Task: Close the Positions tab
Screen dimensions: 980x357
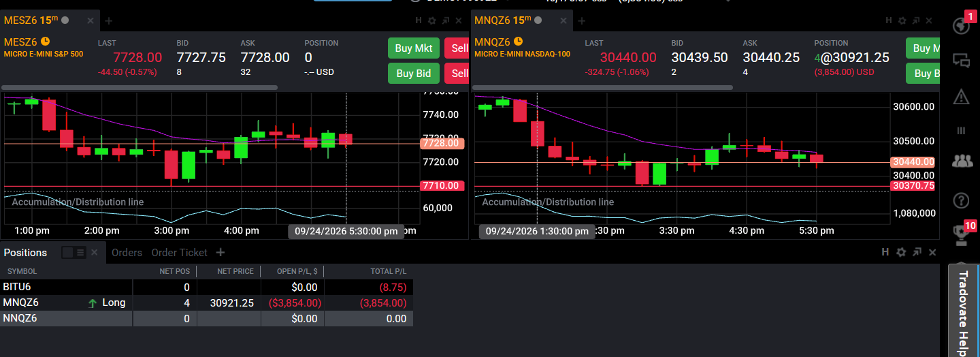Action: click(x=95, y=253)
